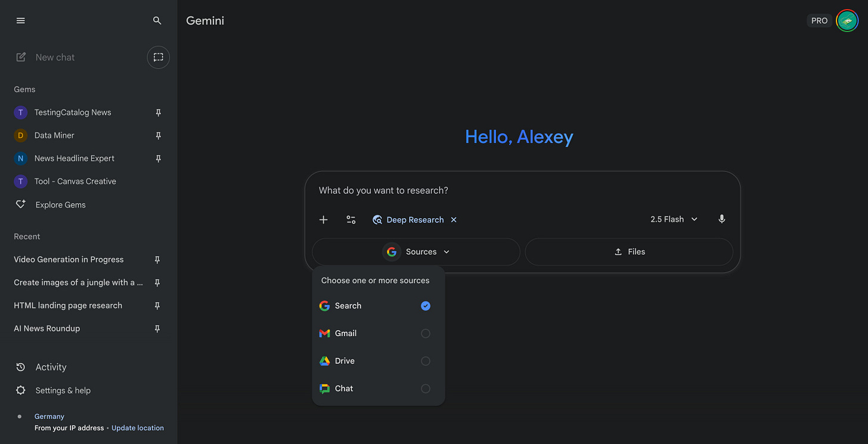The width and height of the screenshot is (868, 444).
Task: Open the tools sliders icon in prompt box
Action: (x=351, y=220)
